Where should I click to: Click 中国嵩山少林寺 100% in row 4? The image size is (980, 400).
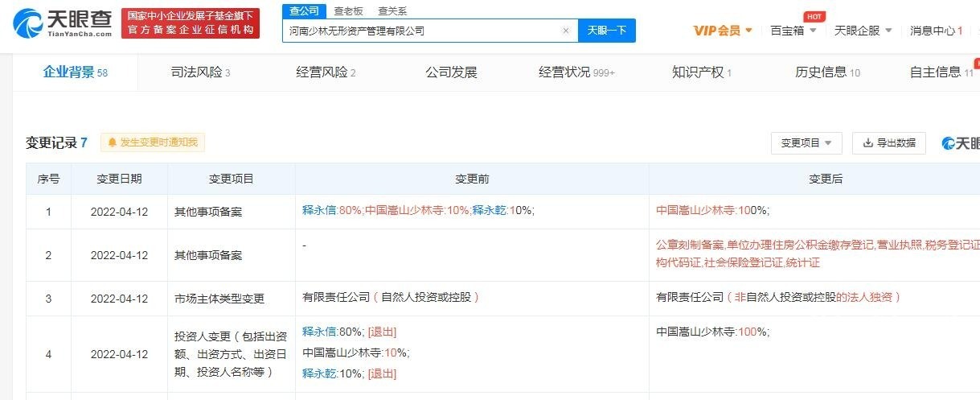(x=712, y=332)
